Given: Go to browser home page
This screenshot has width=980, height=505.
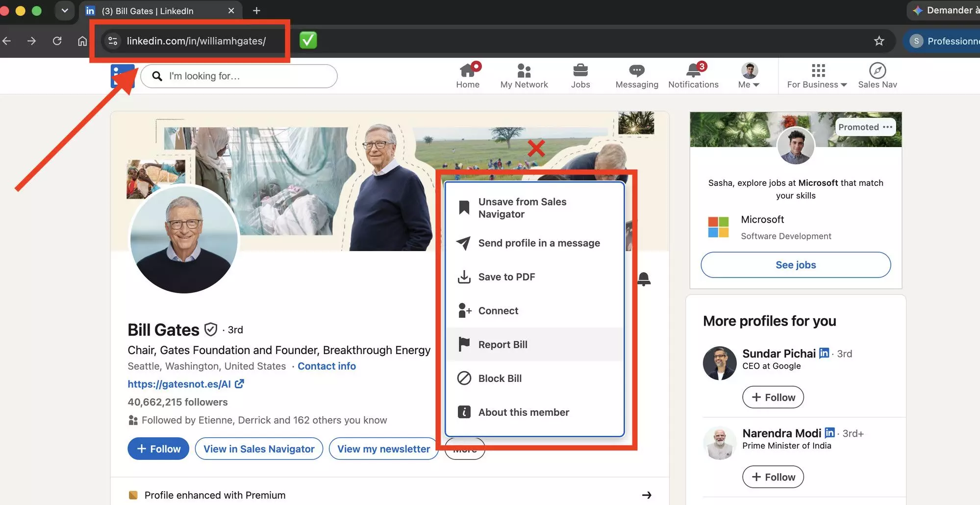Looking at the screenshot, I should (82, 41).
